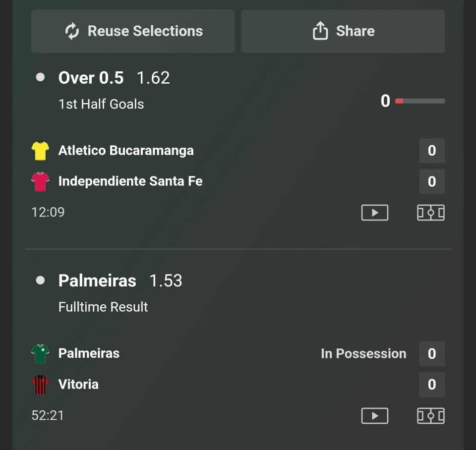Click the Palmeiras Fulltime Result label
Screen dimensions: 476x450
103,307
